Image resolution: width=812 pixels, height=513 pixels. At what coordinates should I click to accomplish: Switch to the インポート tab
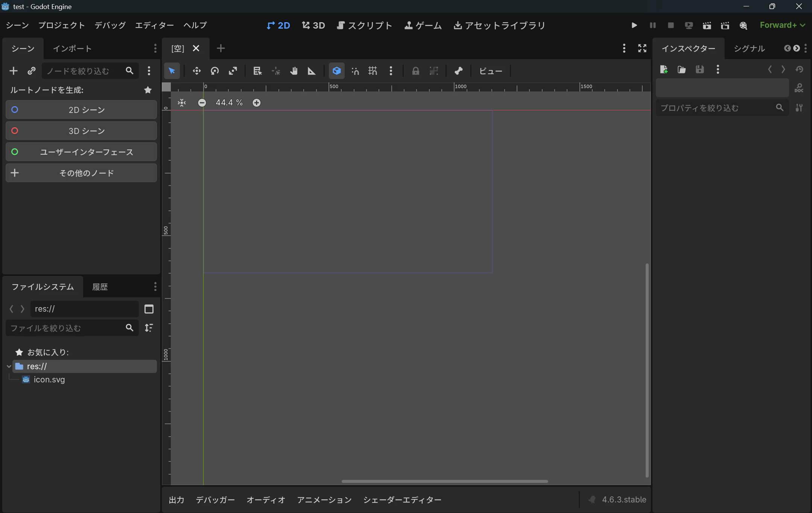[x=72, y=49]
